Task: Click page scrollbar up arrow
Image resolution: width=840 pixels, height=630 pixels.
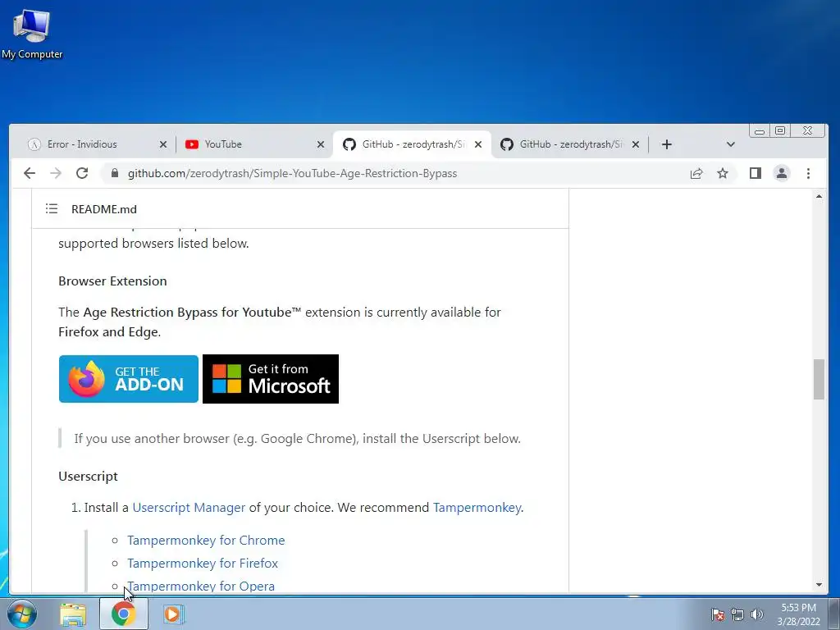Action: coord(819,197)
